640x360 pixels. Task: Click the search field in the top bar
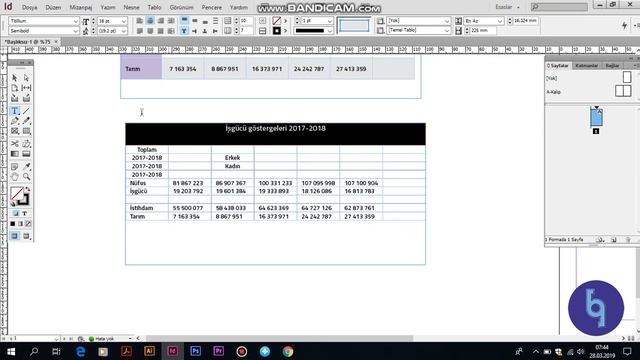560,7
